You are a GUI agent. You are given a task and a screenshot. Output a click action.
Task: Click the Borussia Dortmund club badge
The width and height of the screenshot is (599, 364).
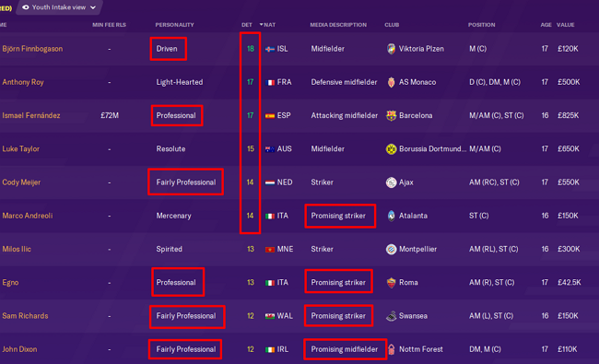click(x=391, y=149)
